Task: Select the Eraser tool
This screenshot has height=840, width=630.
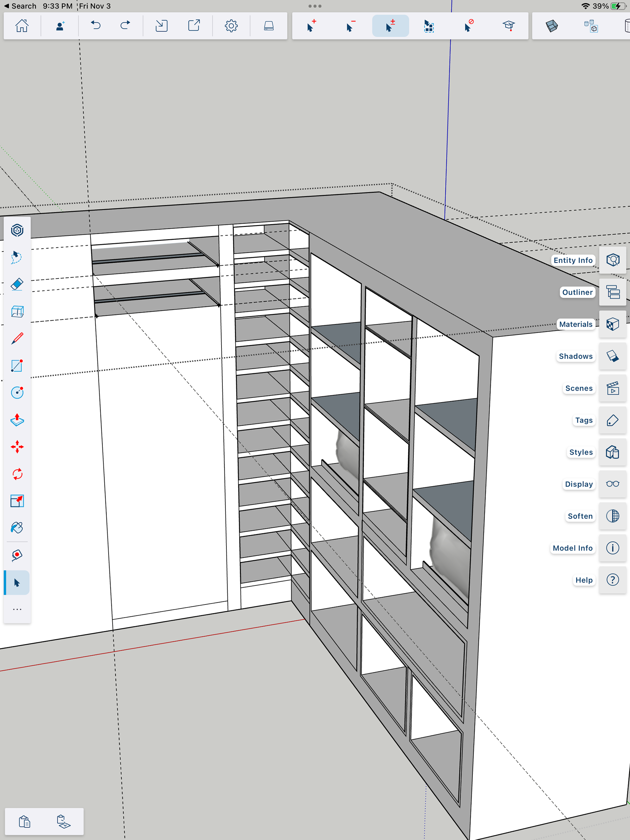Action: 17,284
